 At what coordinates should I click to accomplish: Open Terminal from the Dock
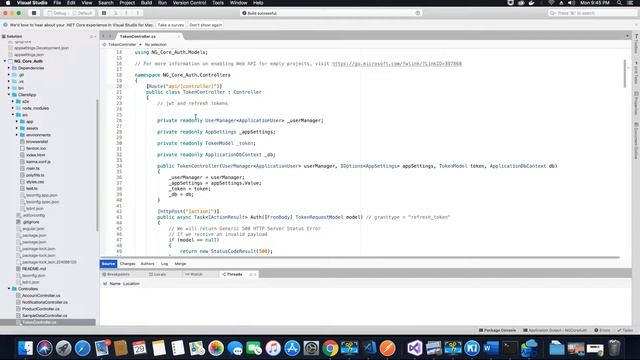click(510, 348)
